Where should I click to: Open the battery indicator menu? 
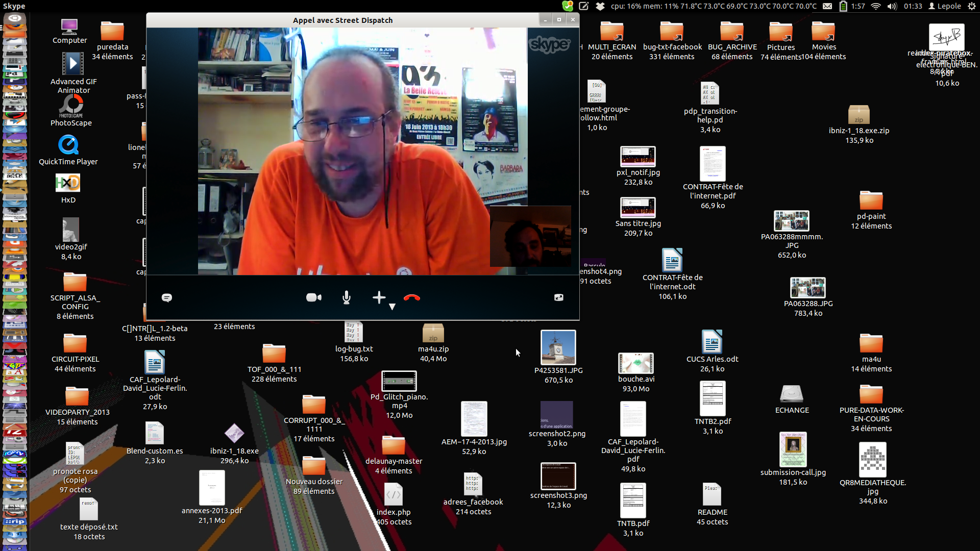point(843,6)
